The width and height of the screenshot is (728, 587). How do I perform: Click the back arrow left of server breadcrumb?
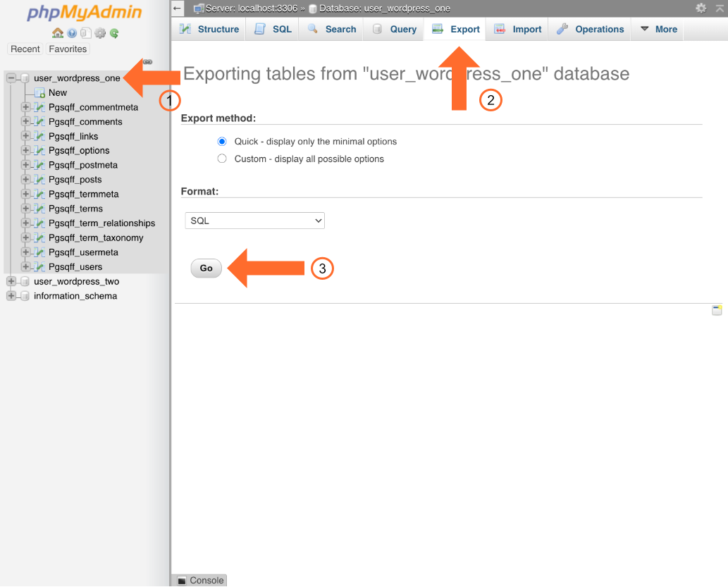(x=178, y=8)
